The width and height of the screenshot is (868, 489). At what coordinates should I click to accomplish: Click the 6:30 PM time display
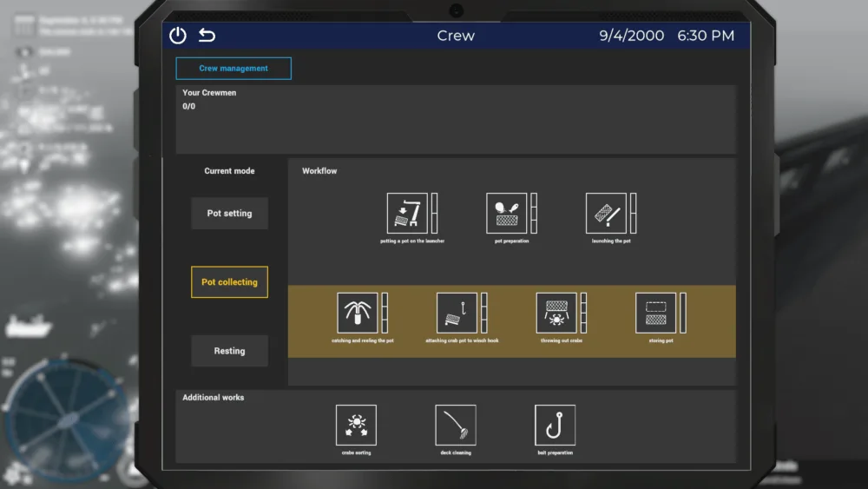(706, 36)
